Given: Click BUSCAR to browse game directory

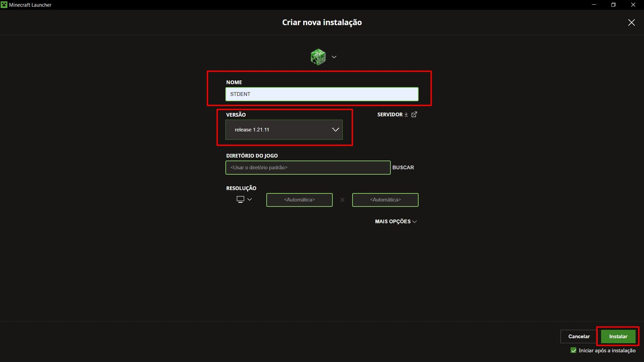Looking at the screenshot, I should click(403, 167).
